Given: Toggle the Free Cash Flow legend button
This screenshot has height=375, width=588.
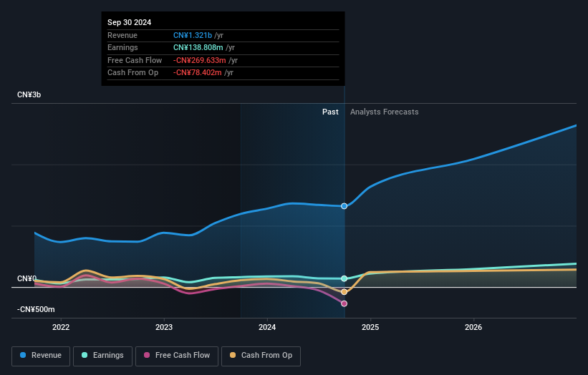Looking at the screenshot, I should [x=177, y=356].
